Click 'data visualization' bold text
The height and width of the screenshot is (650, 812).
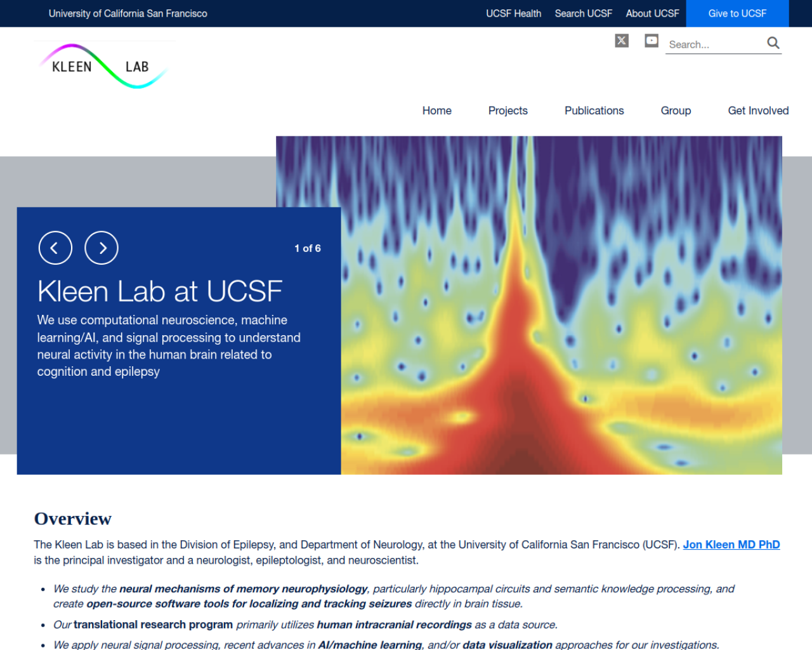pos(507,644)
